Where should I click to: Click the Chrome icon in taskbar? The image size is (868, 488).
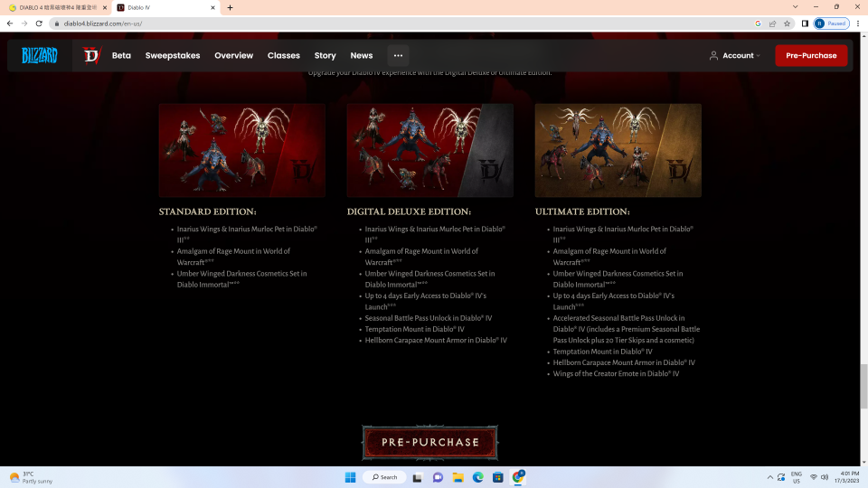518,477
